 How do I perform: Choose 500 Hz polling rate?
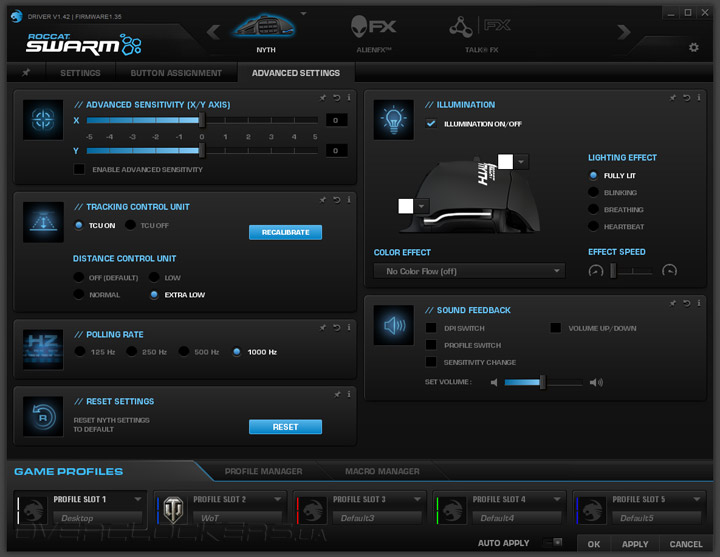[x=184, y=352]
